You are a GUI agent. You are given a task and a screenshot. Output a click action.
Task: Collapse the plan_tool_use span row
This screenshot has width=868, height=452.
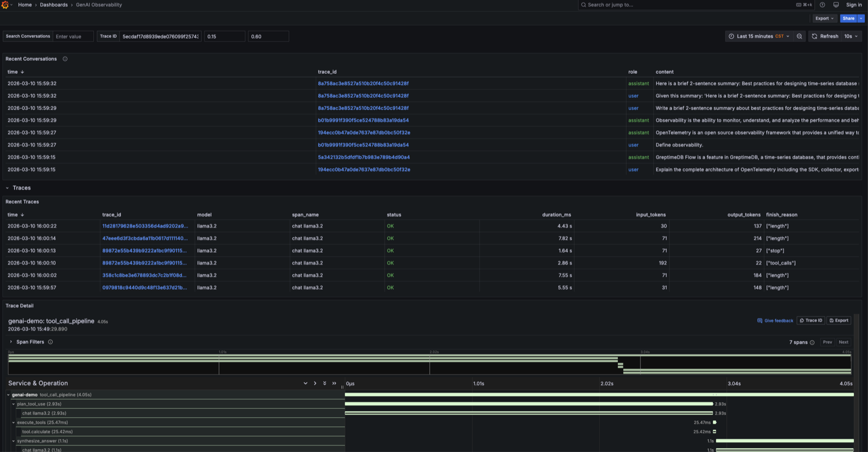pyautogui.click(x=14, y=404)
